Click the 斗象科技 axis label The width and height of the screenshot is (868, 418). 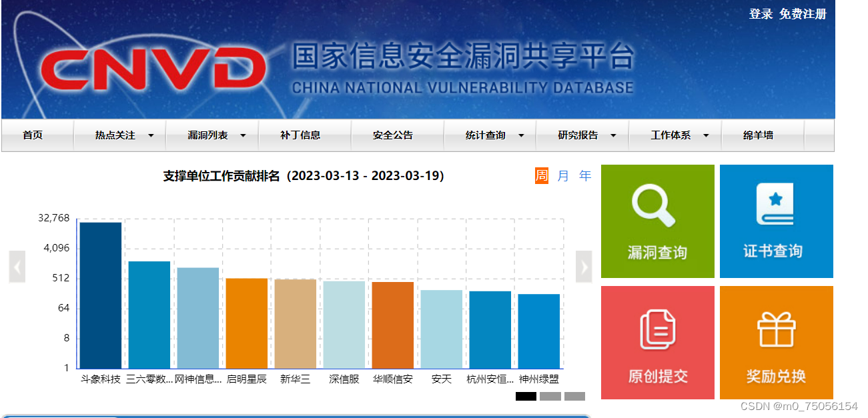(101, 379)
